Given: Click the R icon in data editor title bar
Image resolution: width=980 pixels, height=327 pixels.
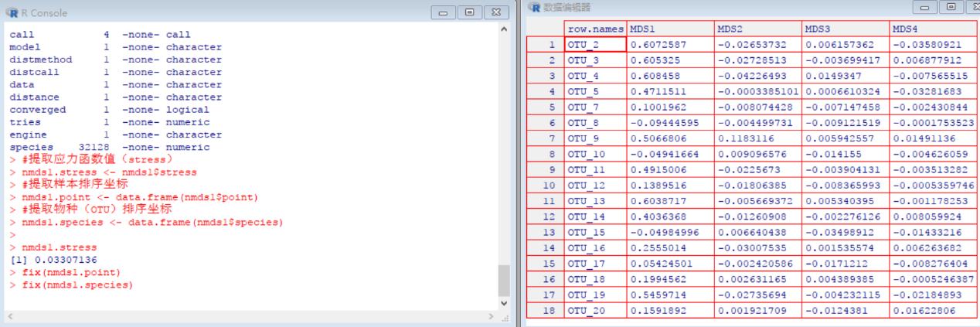Looking at the screenshot, I should [533, 7].
